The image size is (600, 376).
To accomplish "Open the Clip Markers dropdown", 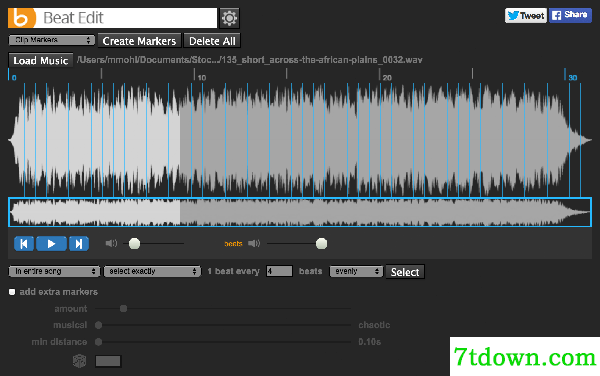I will pyautogui.click(x=52, y=40).
